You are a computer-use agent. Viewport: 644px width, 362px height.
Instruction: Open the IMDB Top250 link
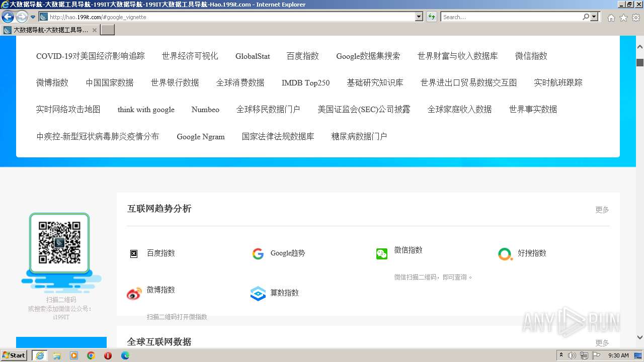(305, 83)
